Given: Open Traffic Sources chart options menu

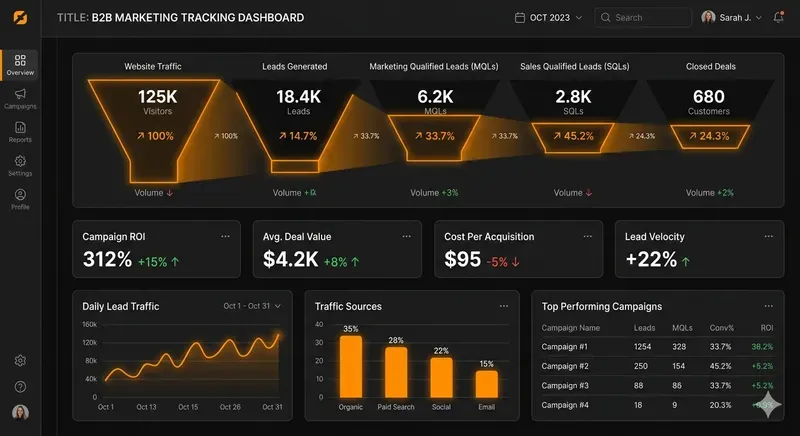Looking at the screenshot, I should 504,306.
